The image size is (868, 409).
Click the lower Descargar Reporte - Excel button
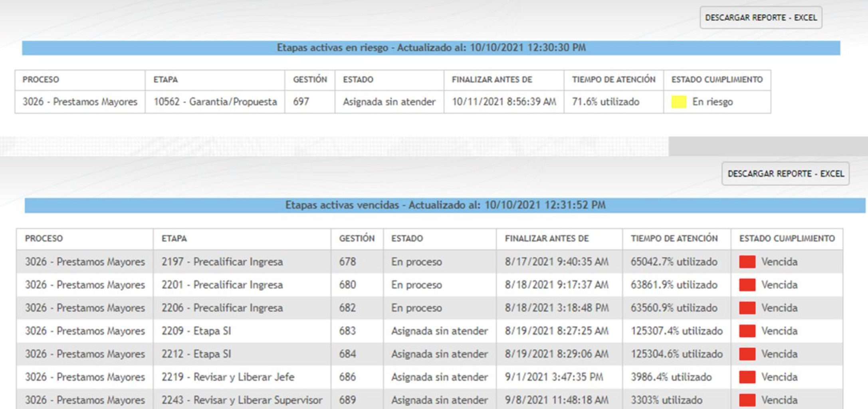(x=785, y=174)
